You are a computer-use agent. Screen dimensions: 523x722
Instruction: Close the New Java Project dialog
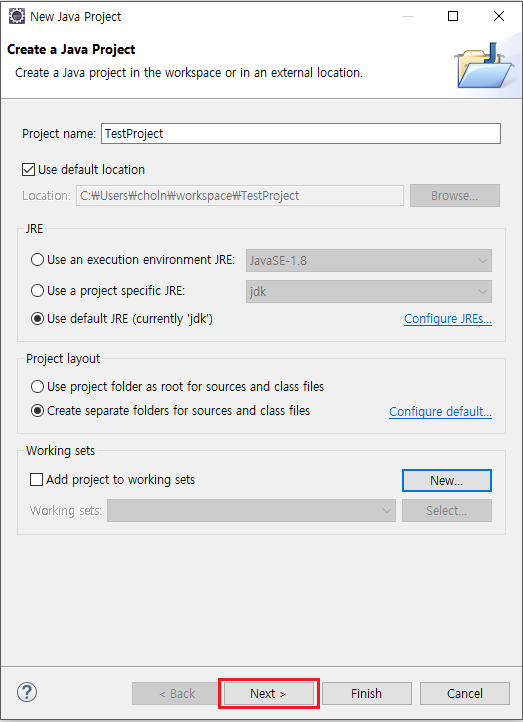(x=499, y=16)
